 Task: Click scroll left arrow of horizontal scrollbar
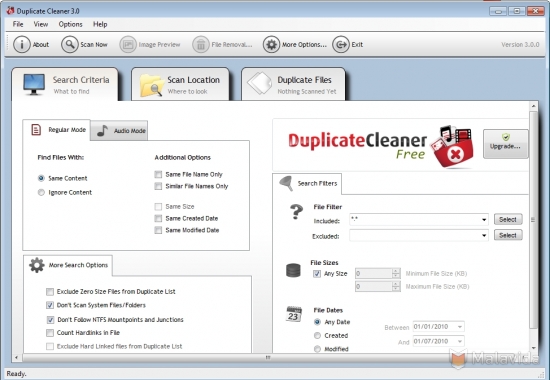tap(16, 358)
